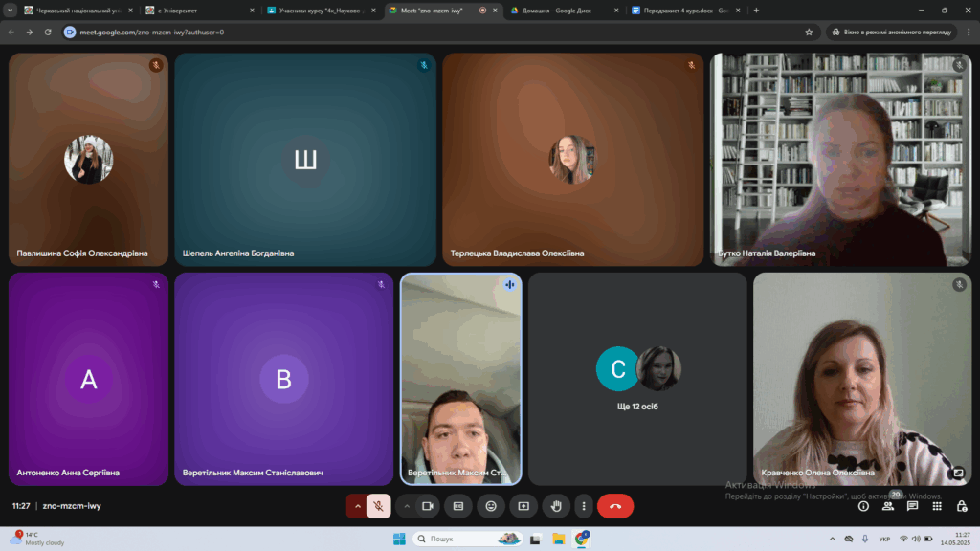Click the present screen icon
Image resolution: width=980 pixels, height=551 pixels.
tap(523, 505)
